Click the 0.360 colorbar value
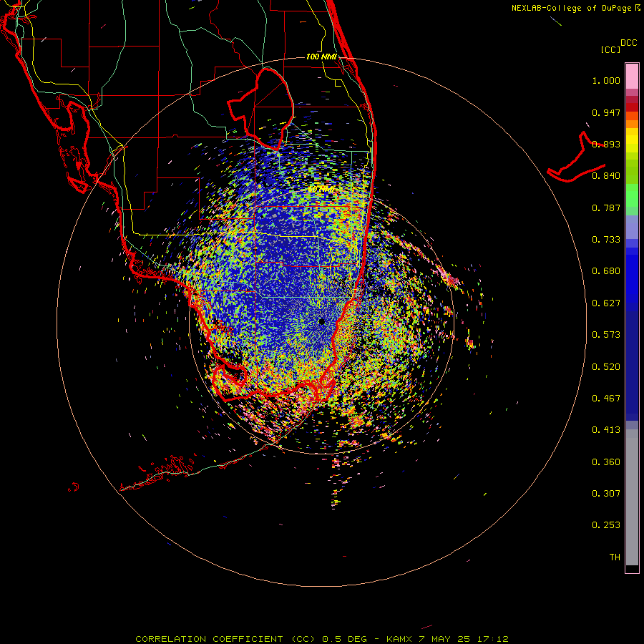The image size is (644, 644). pyautogui.click(x=606, y=462)
